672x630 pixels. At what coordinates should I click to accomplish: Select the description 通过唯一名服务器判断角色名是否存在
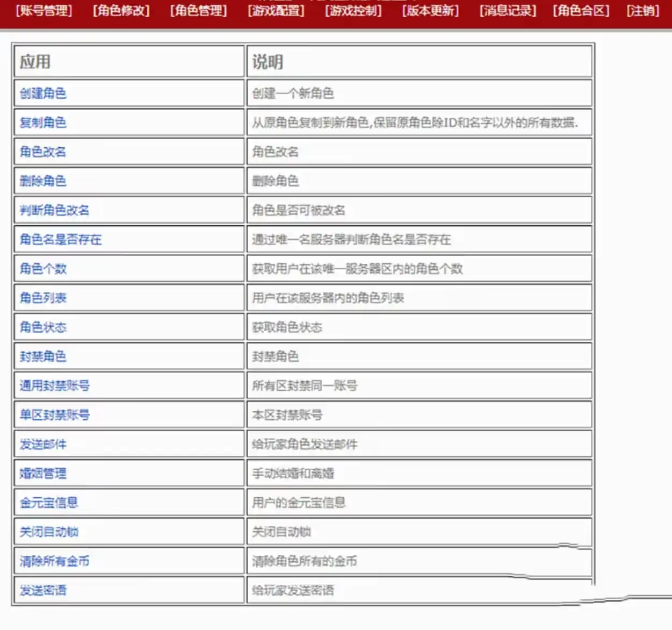click(x=351, y=239)
